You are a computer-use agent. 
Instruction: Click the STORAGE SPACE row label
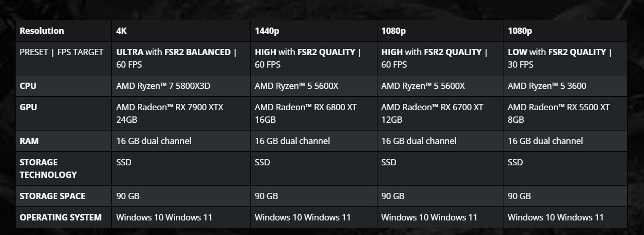point(52,196)
